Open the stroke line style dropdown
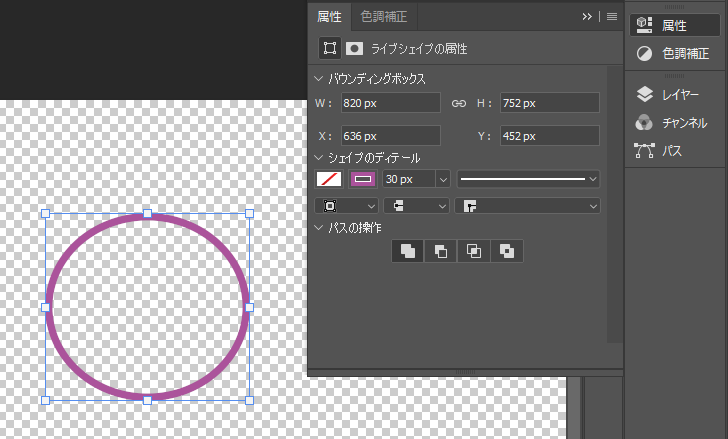The image size is (728, 439). (528, 179)
